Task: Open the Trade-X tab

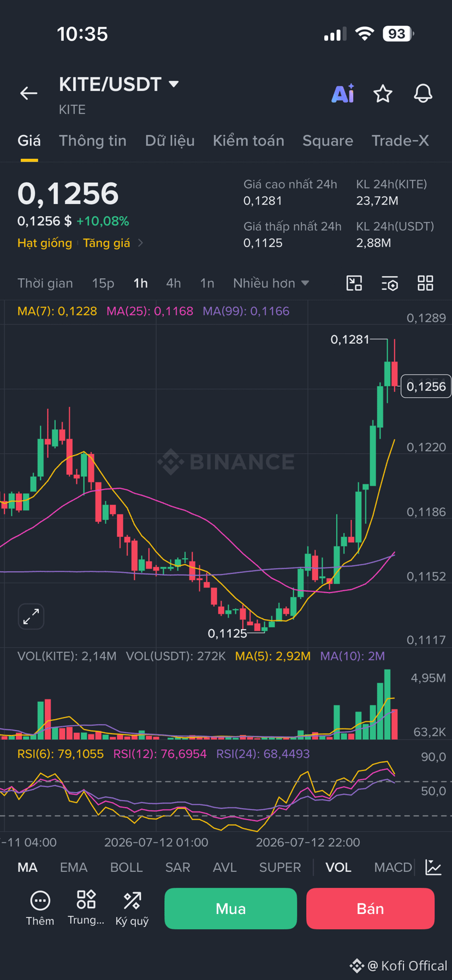Action: tap(400, 141)
